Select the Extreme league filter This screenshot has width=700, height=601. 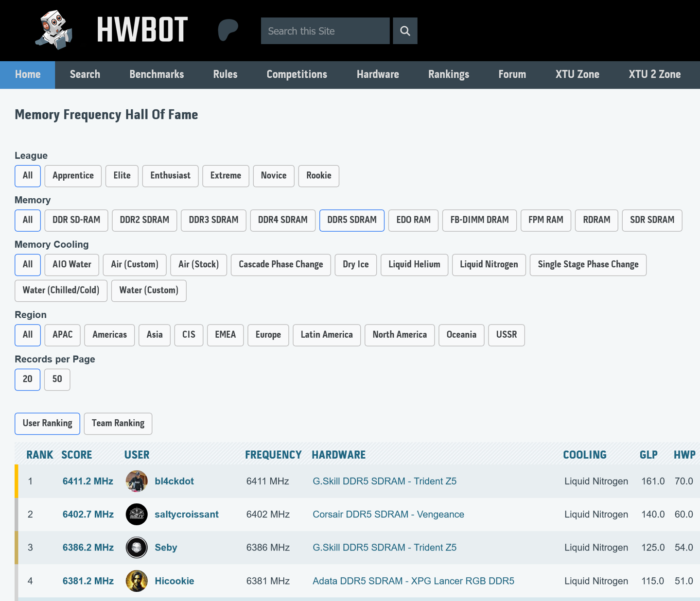(226, 176)
